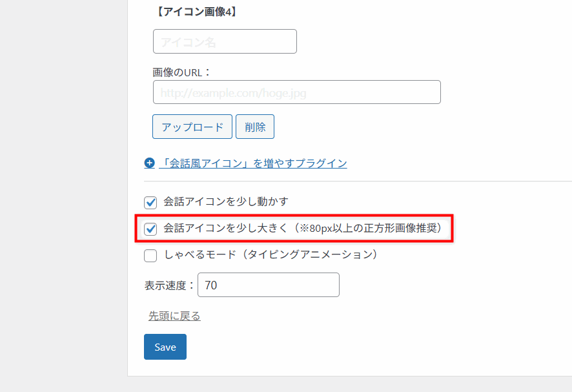Focus the 画像のURL input field
The width and height of the screenshot is (572, 392).
click(x=296, y=92)
